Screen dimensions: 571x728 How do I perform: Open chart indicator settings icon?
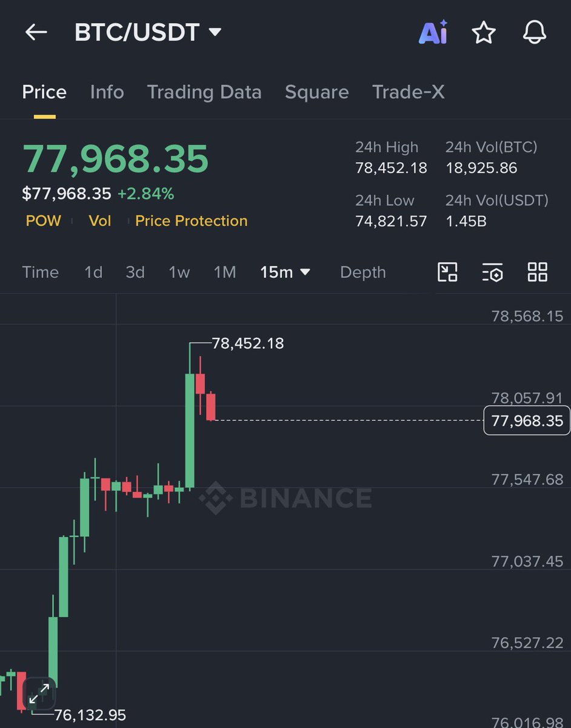pos(492,272)
